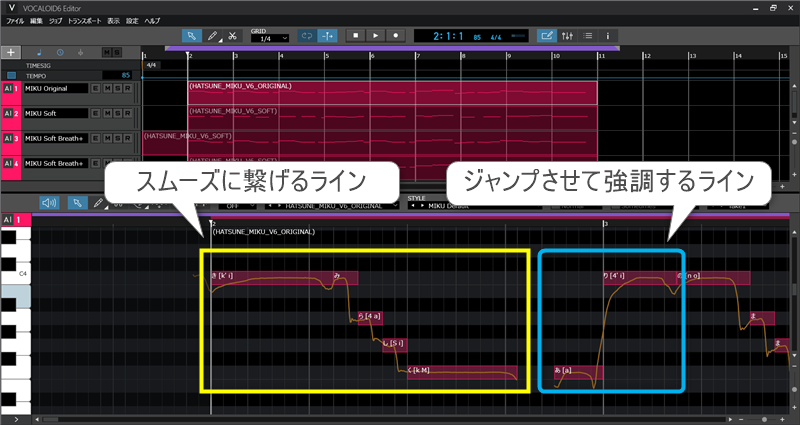Start playback with the play button
This screenshot has width=800, height=425.
point(376,35)
